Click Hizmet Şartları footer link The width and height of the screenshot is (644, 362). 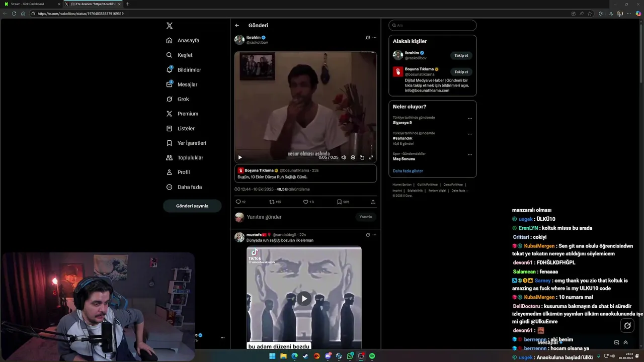[402, 185]
